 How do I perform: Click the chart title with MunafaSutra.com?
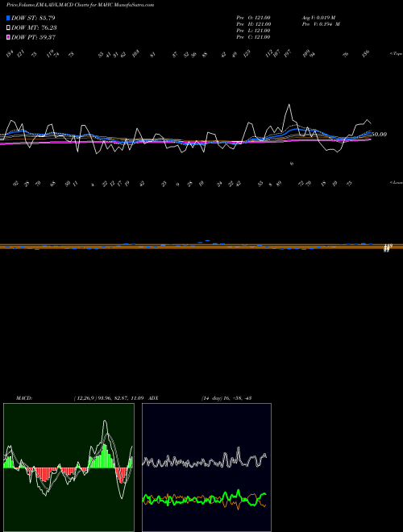pos(80,5)
